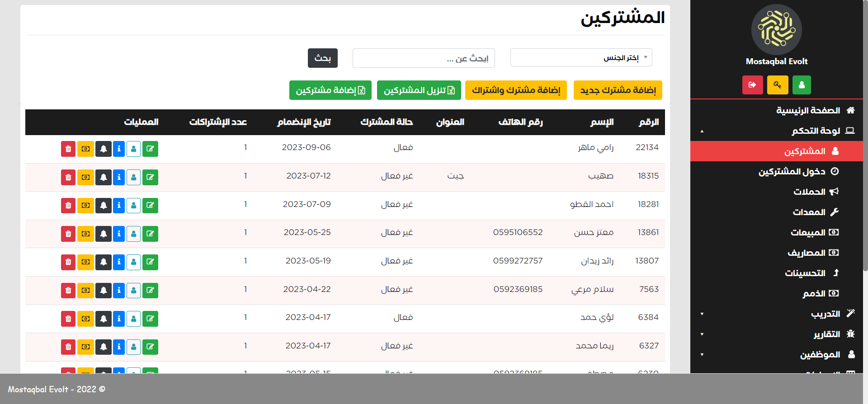Screen dimensions: 868x404
Task: Click yellow money icon for subscriber 13807
Action: (x=85, y=262)
